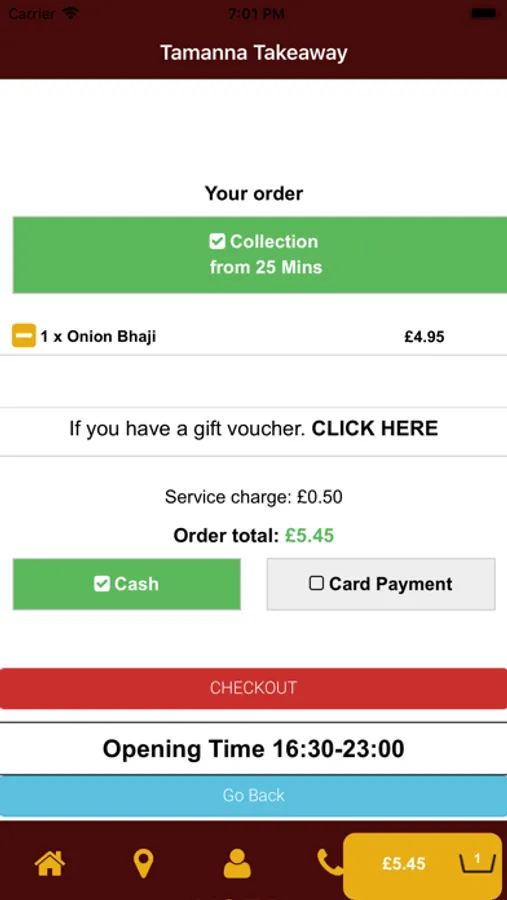
Task: Click the red CHECKOUT button
Action: click(253, 688)
